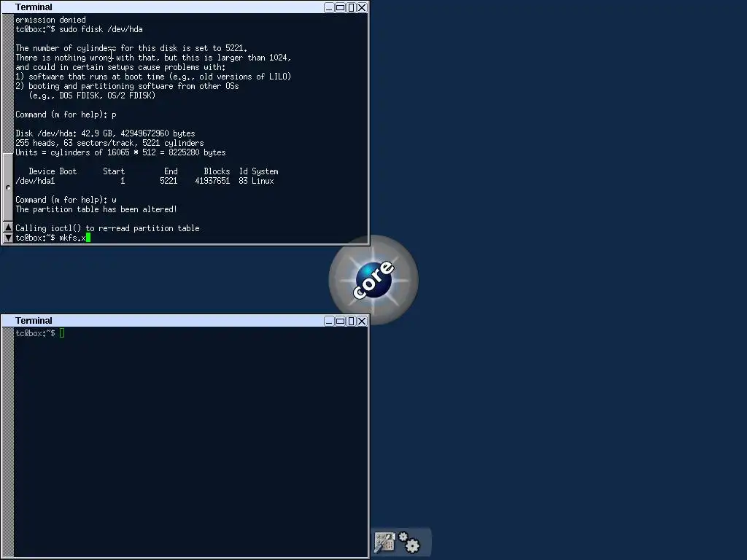
Task: Focus the bottom Terminal title bar
Action: click(x=162, y=321)
